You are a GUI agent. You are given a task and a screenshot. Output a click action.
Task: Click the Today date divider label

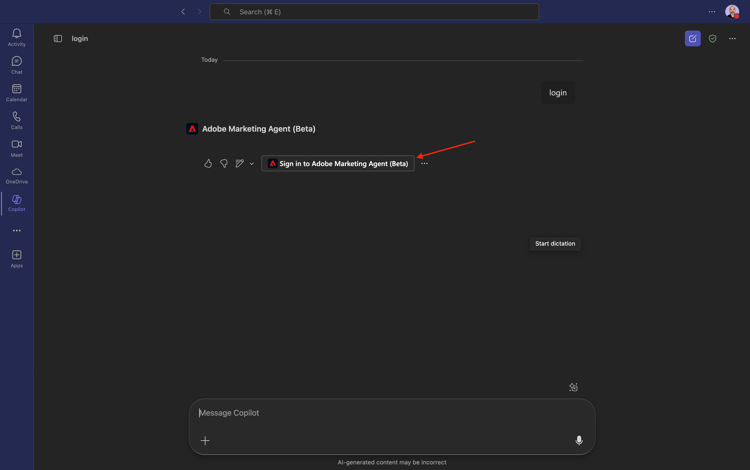click(x=210, y=60)
